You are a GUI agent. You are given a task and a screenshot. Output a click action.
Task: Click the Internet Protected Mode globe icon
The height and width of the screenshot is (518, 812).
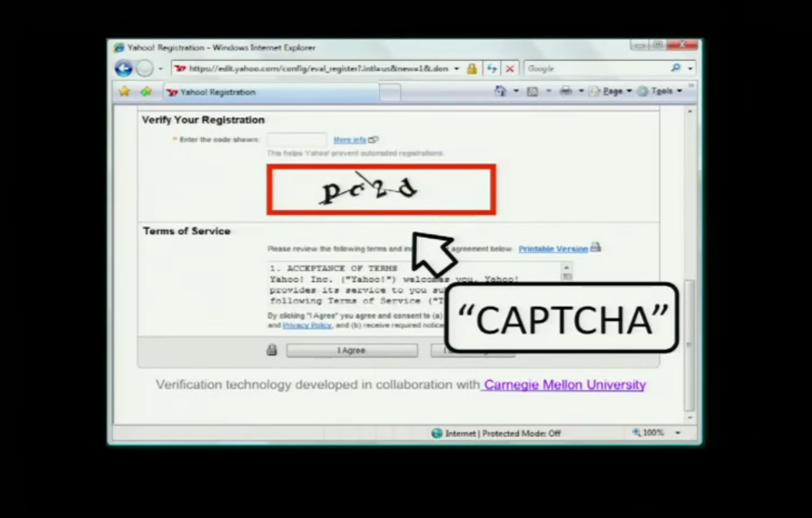pyautogui.click(x=437, y=433)
